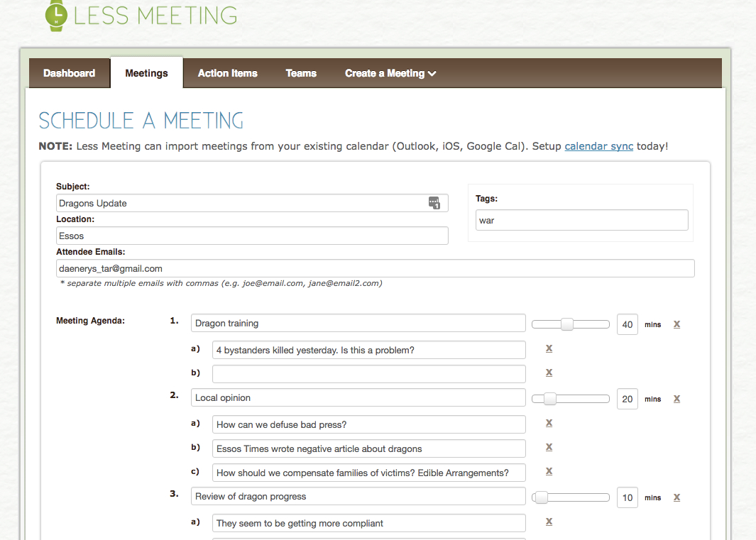
Task: Open the Action Items tab
Action: pos(227,72)
